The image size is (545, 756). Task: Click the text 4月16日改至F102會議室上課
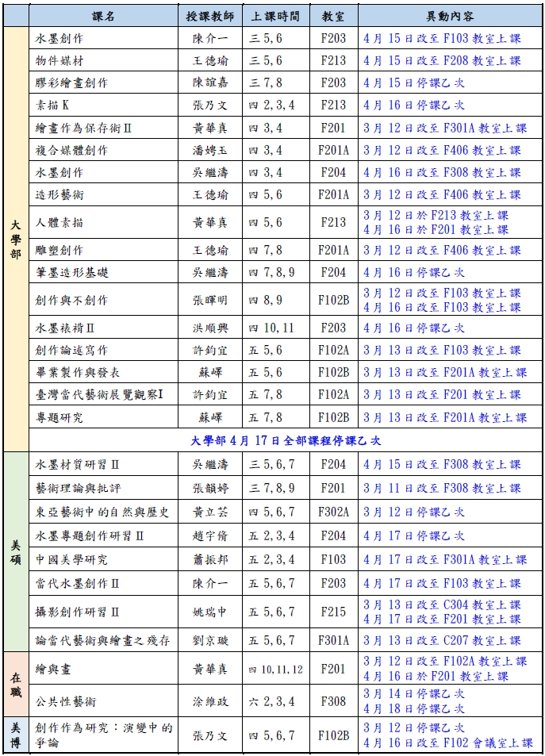pyautogui.click(x=448, y=743)
